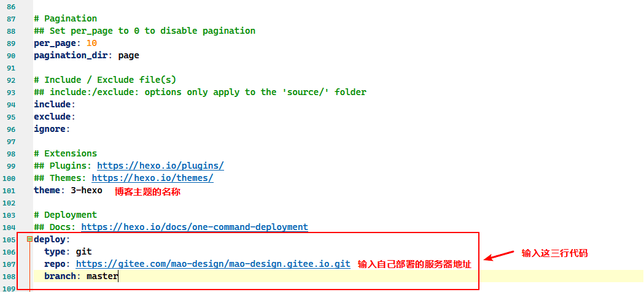Open the hexo.io/themes link
Image resolution: width=644 pixels, height=292 pixels.
153,178
